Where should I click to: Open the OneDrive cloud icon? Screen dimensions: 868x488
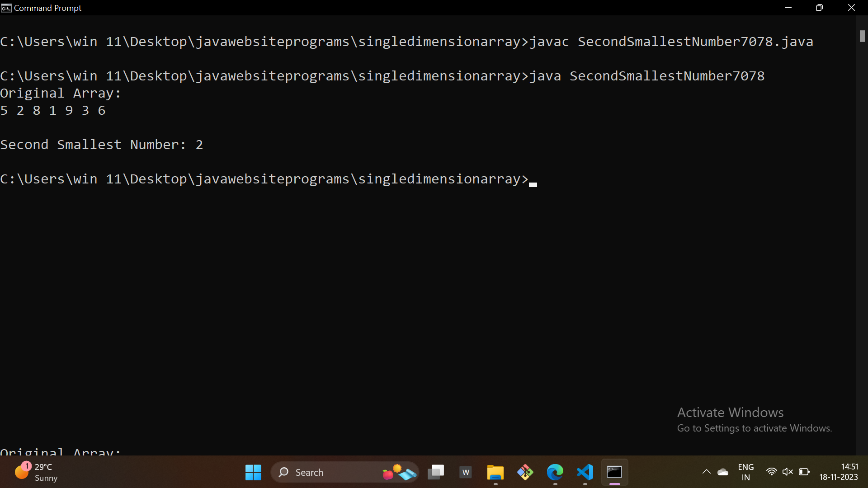pos(723,472)
